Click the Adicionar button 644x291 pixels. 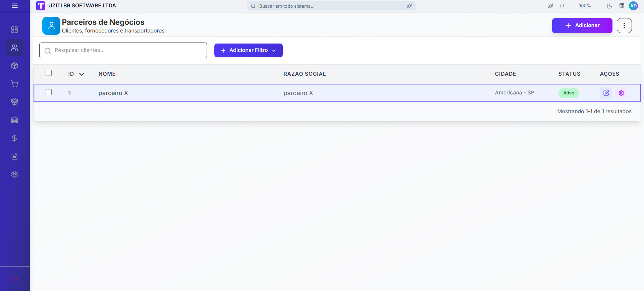tap(582, 25)
